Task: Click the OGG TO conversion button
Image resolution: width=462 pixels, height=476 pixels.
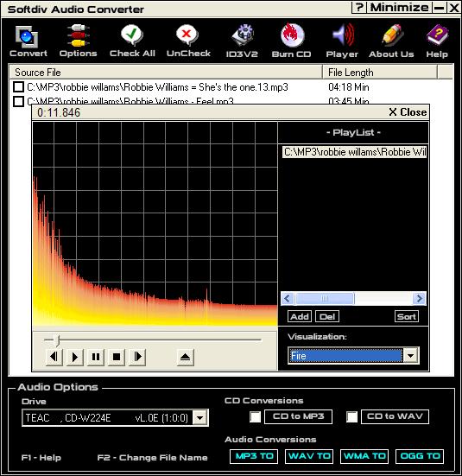Action: (420, 456)
